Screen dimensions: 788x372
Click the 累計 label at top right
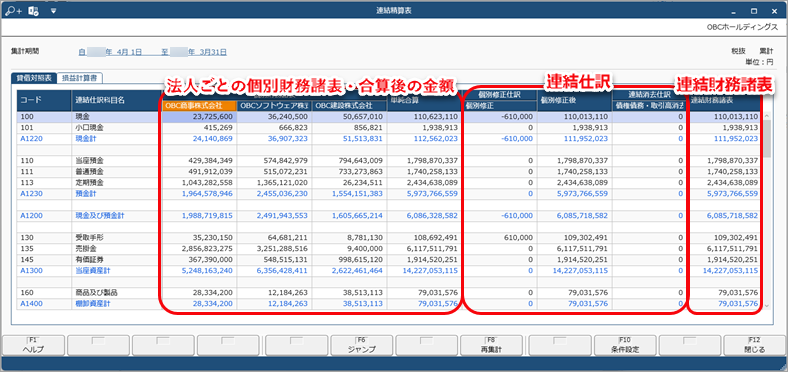point(766,51)
